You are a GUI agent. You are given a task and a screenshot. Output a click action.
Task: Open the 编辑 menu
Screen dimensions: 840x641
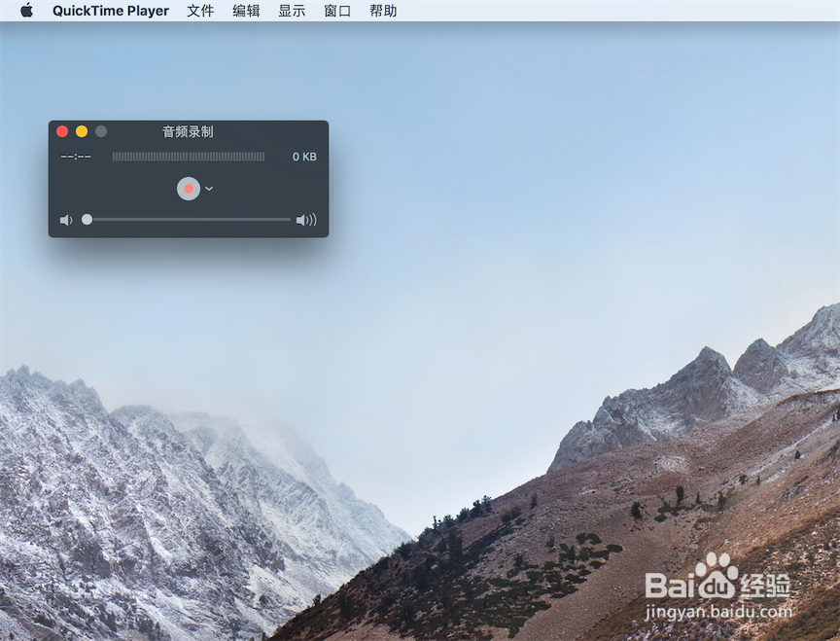click(246, 12)
